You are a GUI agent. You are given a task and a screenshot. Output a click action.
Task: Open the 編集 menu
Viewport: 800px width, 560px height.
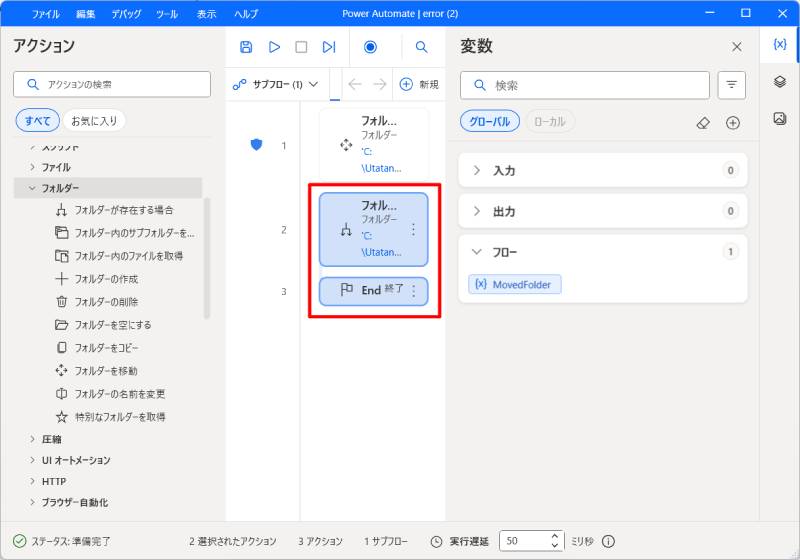click(x=86, y=14)
